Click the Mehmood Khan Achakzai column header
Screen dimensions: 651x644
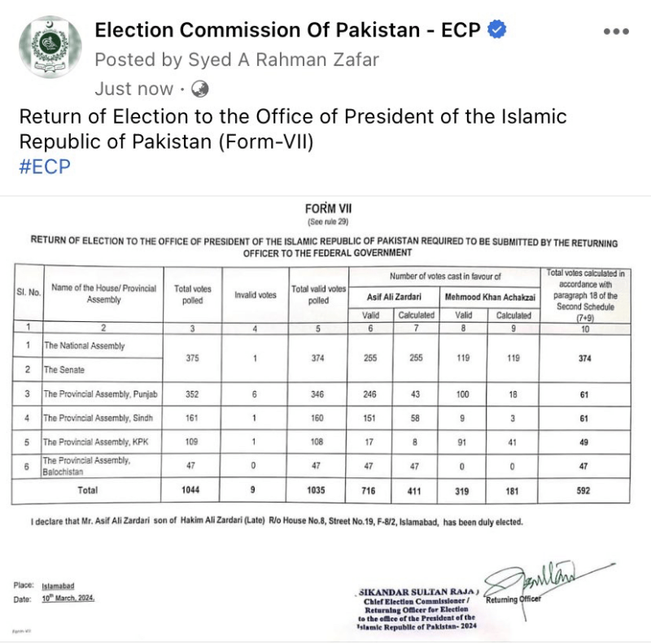click(x=490, y=297)
